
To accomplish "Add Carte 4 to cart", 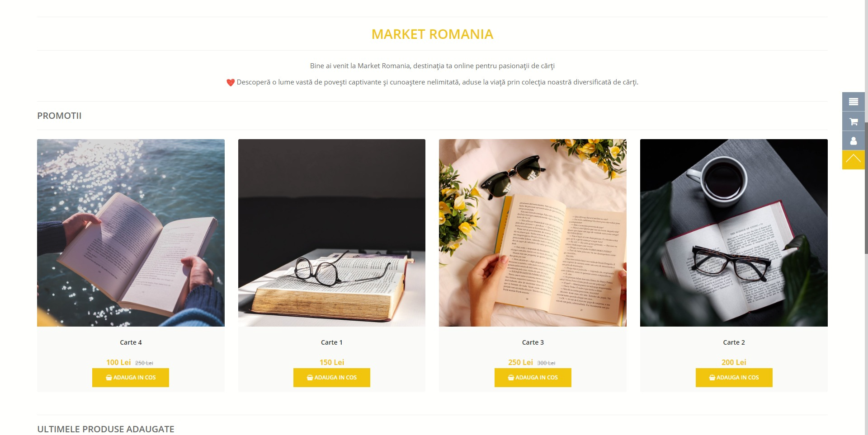I will 131,378.
